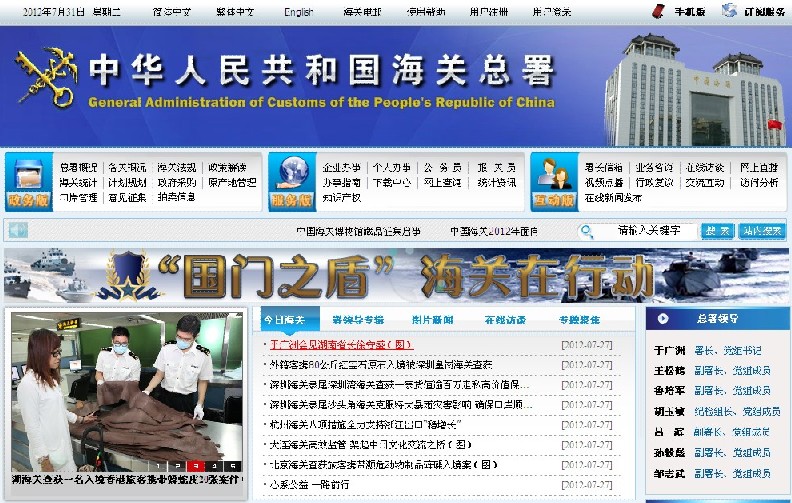
Task: Focus the keyword search input field
Action: [647, 231]
